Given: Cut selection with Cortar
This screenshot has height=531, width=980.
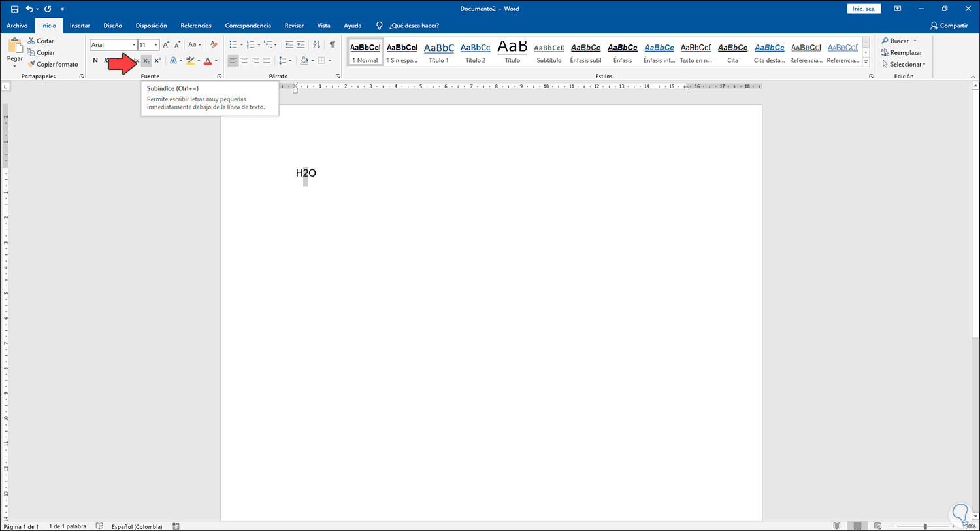Looking at the screenshot, I should click(41, 41).
